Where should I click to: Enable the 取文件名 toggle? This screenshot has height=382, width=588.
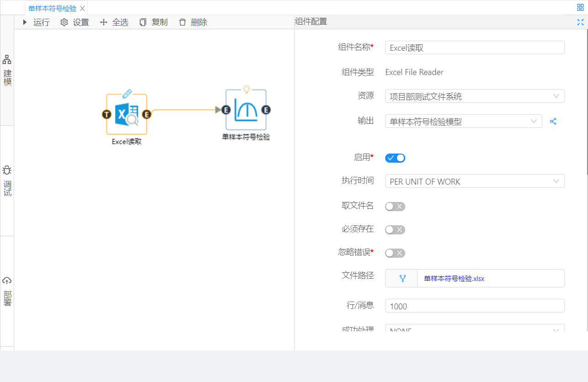395,207
